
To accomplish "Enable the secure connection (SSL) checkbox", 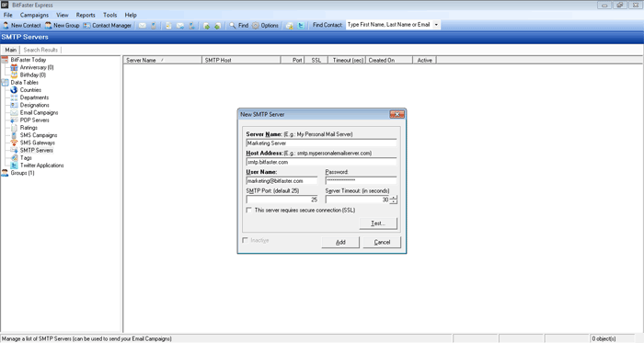I will pos(249,210).
